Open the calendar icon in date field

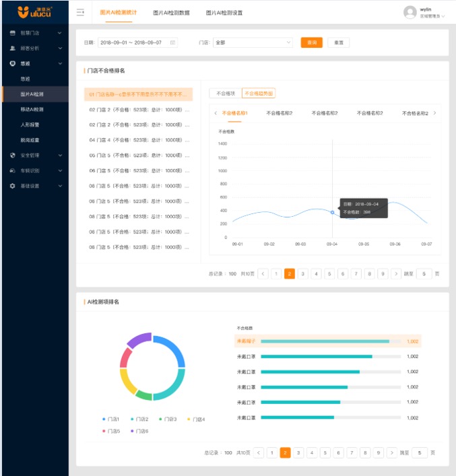pos(172,42)
